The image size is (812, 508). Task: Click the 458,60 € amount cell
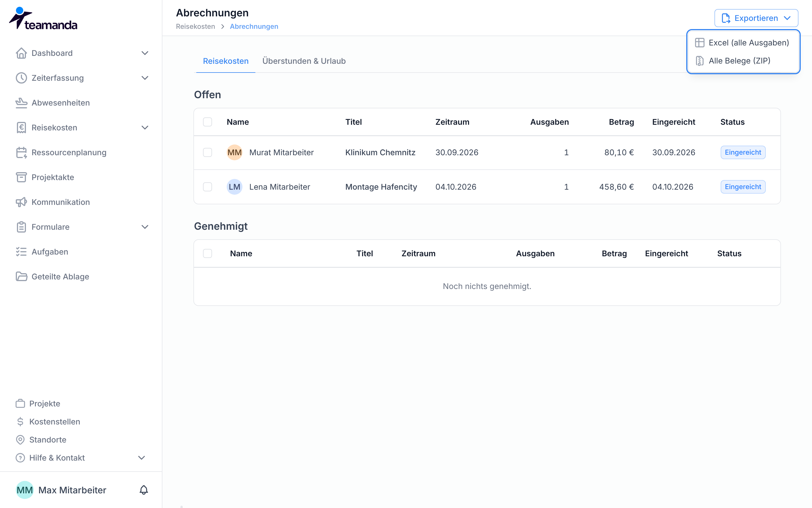(616, 187)
